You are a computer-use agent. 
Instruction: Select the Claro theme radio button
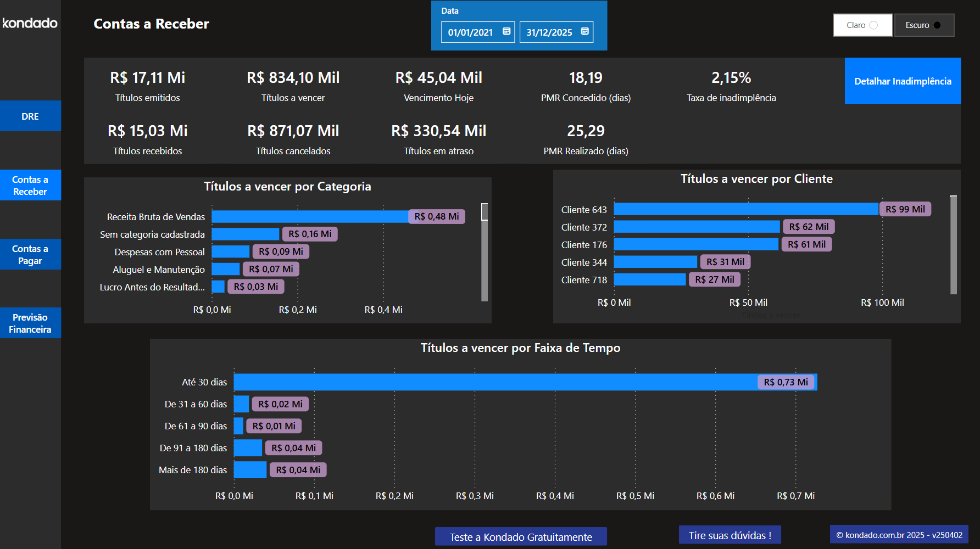click(862, 25)
